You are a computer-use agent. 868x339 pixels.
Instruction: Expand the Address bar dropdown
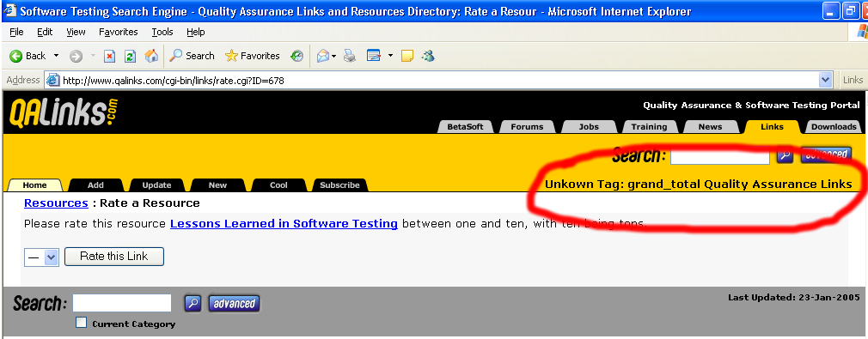[825, 80]
